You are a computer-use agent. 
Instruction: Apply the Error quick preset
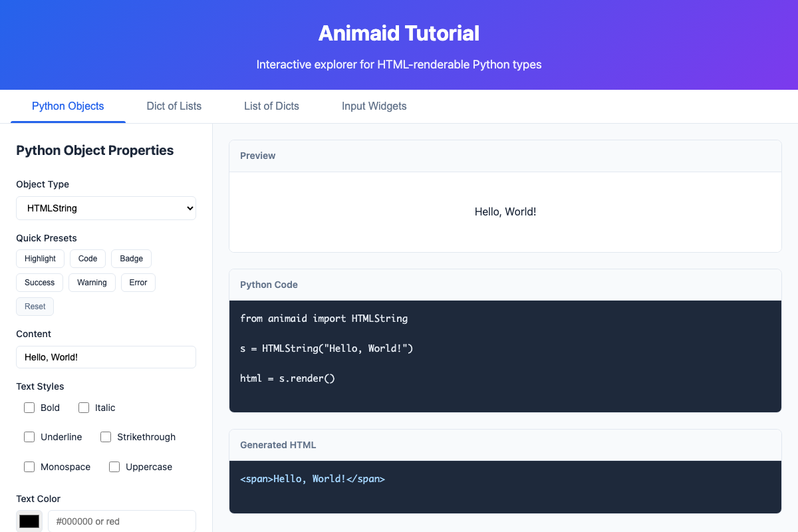(138, 282)
